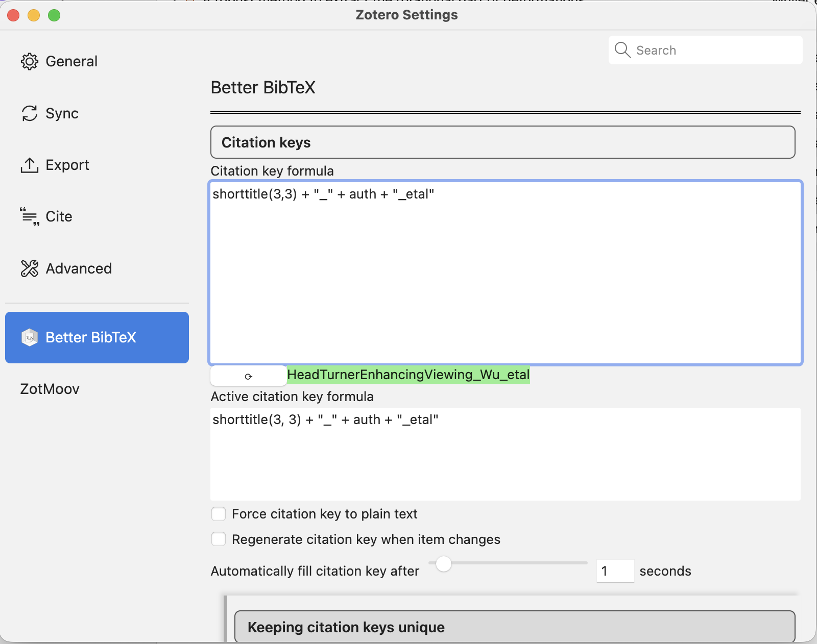Viewport: 817px width, 644px height.
Task: Click into the Citation key formula editor
Action: (x=506, y=273)
